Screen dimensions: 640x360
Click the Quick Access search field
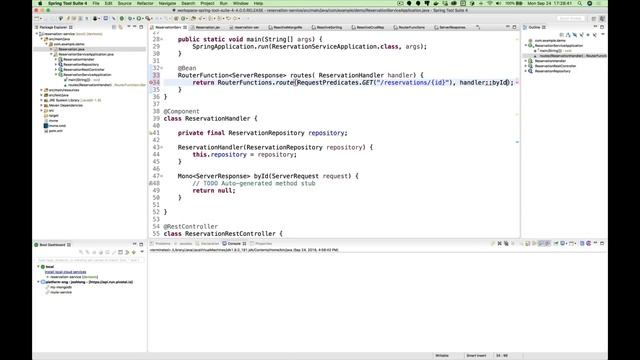[x=571, y=18]
